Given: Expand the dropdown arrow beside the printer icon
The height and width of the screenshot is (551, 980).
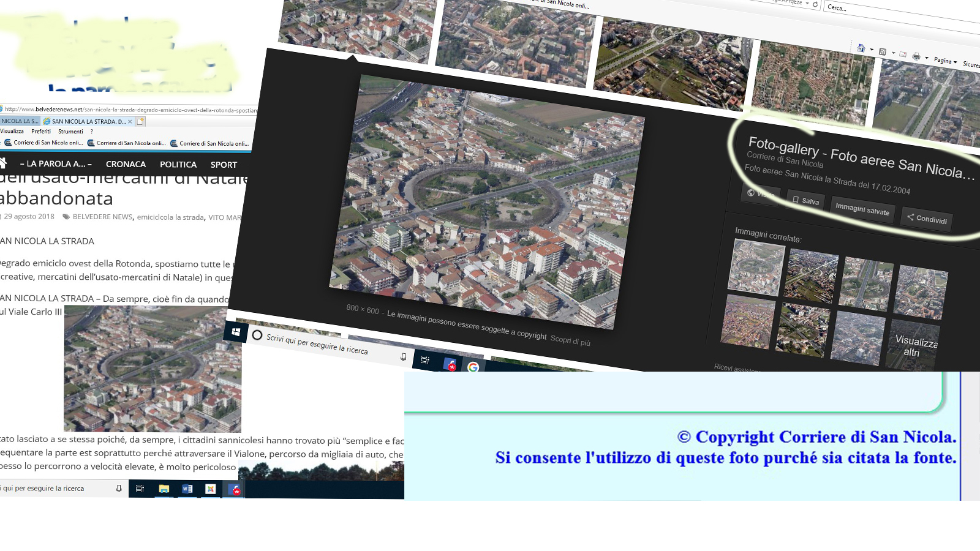Looking at the screenshot, I should (927, 58).
